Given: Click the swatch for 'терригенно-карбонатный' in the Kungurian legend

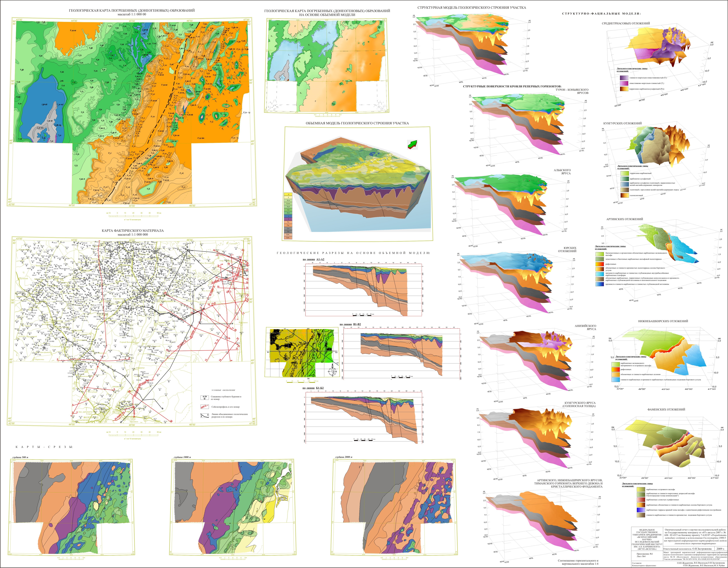Looking at the screenshot, I should (625, 173).
